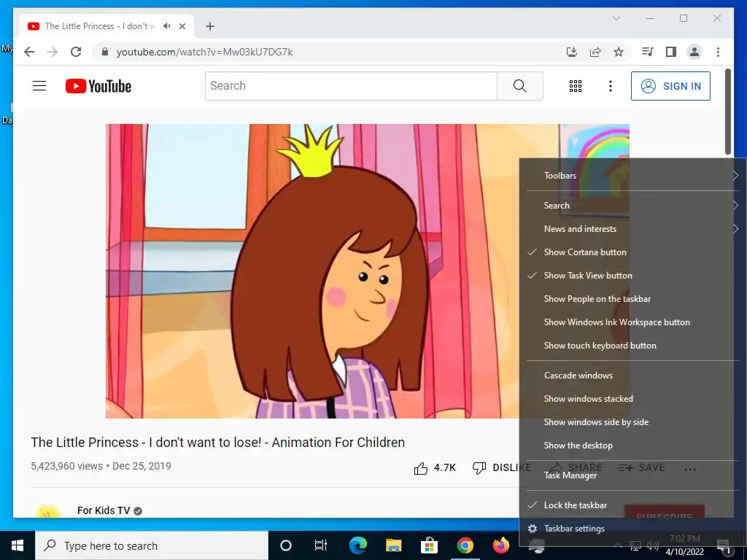Click the browser back arrow

tap(29, 52)
